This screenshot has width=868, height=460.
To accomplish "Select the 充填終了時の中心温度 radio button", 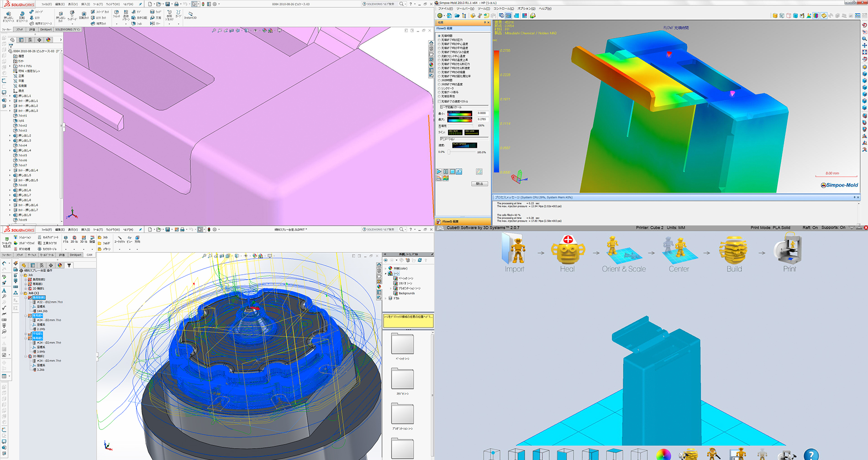I will 439,44.
